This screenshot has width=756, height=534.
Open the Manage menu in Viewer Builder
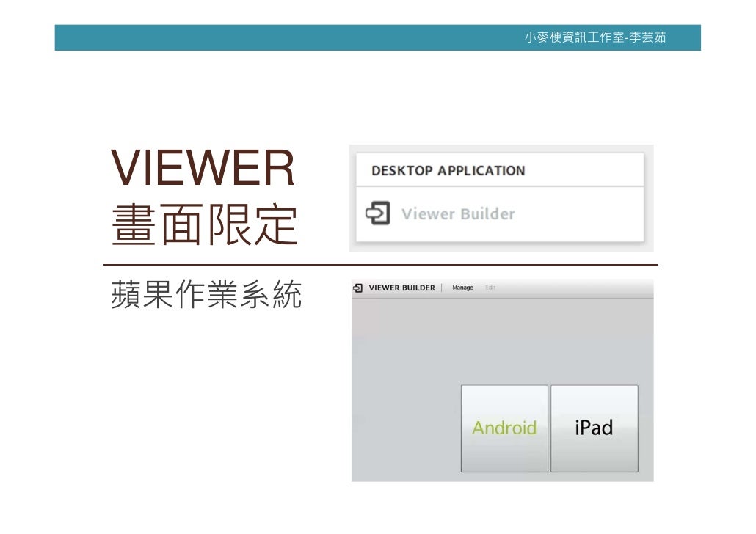pos(463,288)
